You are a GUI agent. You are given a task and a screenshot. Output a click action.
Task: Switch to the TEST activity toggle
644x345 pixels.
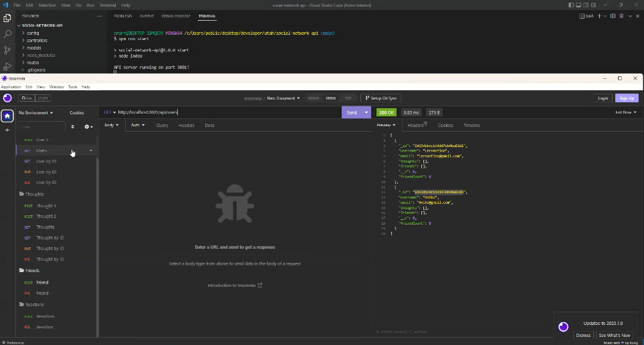coord(348,98)
